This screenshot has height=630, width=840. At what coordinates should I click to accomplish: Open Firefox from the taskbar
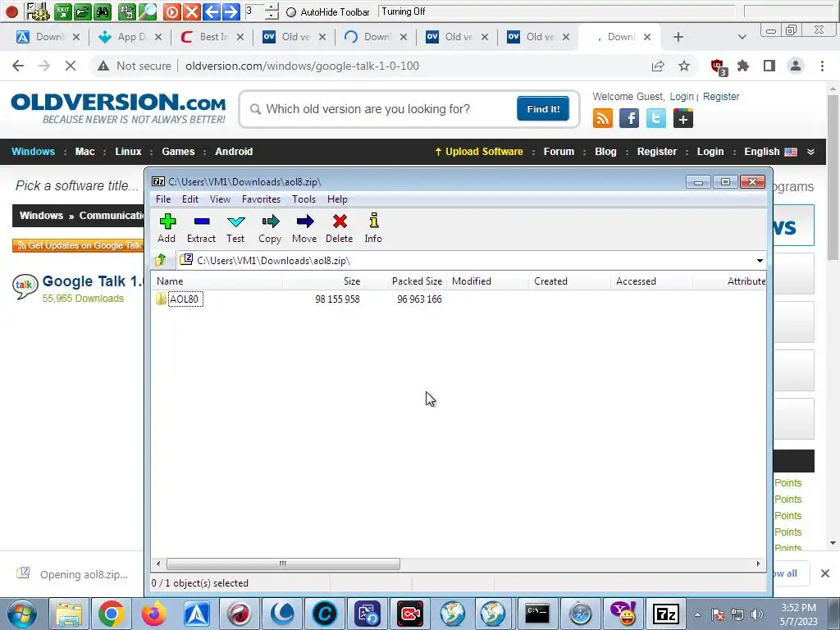pos(153,614)
